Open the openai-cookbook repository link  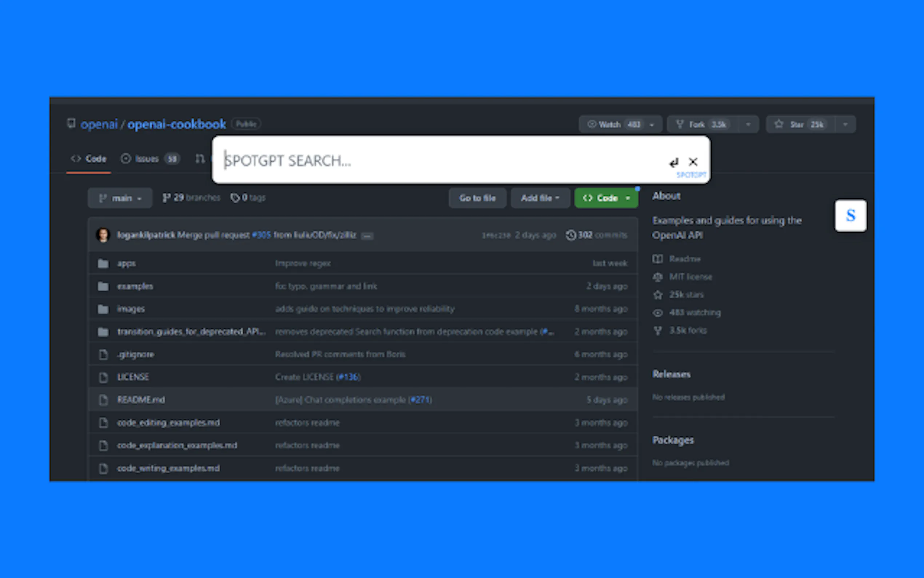[x=176, y=124]
